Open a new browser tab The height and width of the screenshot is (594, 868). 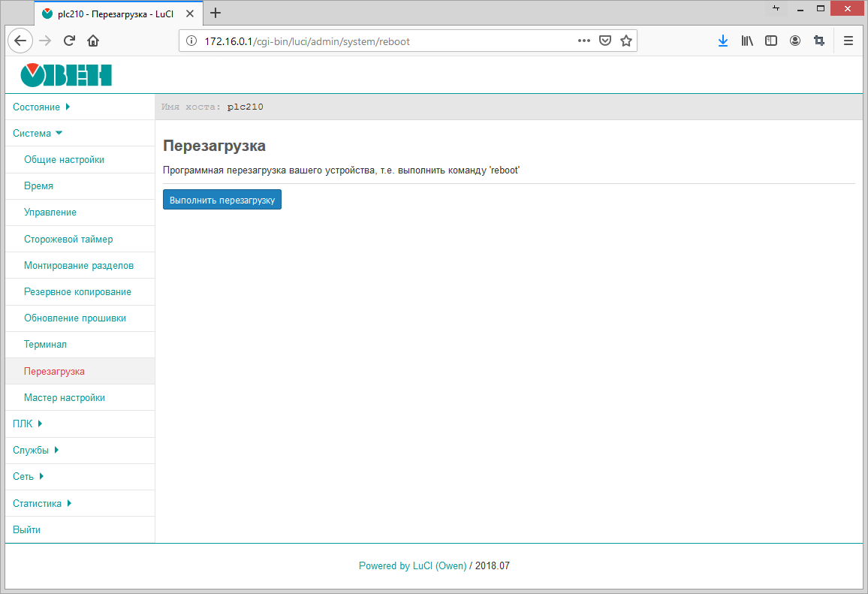(215, 13)
